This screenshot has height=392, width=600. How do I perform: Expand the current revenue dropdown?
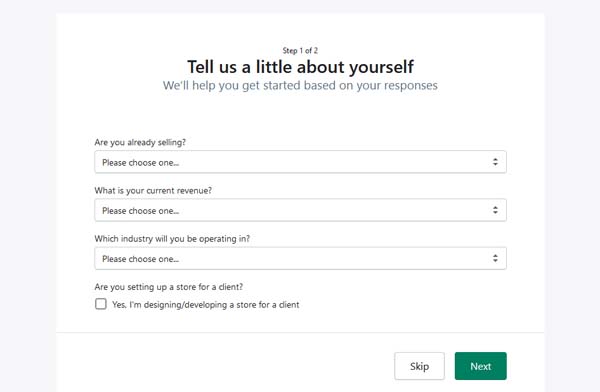pos(300,210)
